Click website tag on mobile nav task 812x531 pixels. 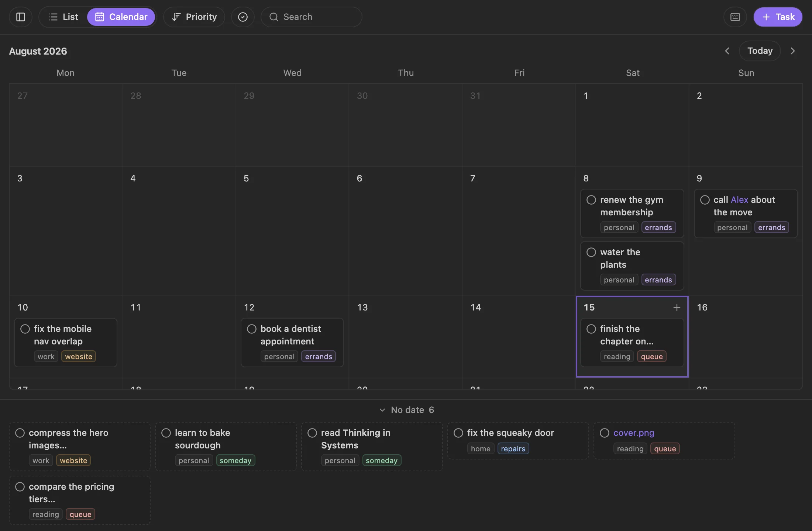pyautogui.click(x=79, y=357)
